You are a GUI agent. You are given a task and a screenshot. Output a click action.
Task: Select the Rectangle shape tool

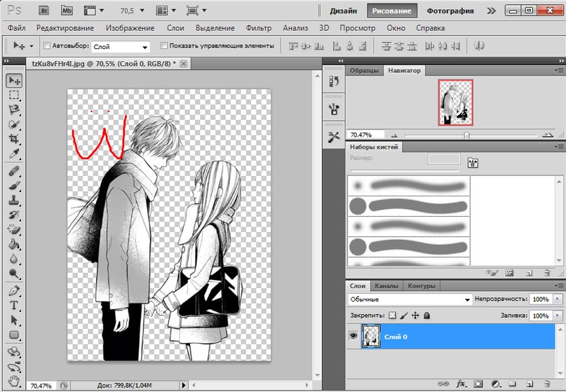point(14,335)
